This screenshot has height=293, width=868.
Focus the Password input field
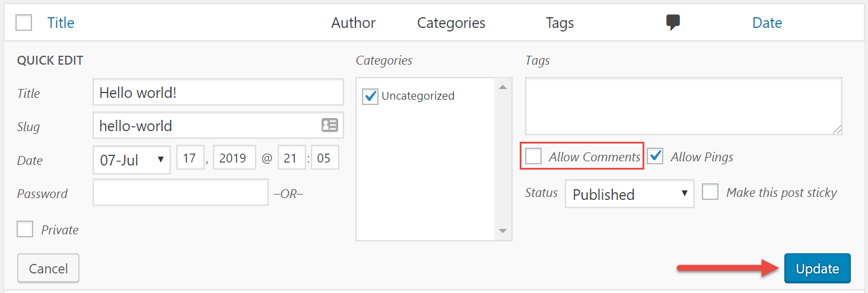point(181,193)
